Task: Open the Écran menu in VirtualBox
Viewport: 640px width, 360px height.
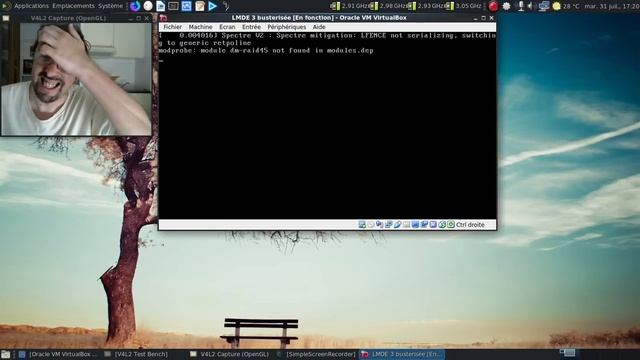Action: pos(227,27)
